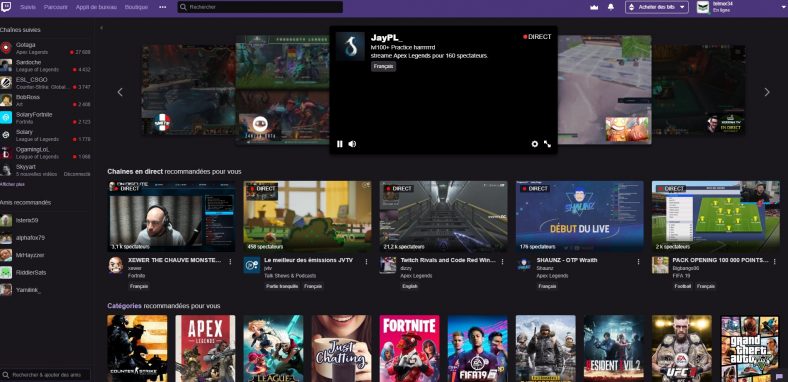Select the Français tag on featured stream
788x382 pixels.
point(383,66)
